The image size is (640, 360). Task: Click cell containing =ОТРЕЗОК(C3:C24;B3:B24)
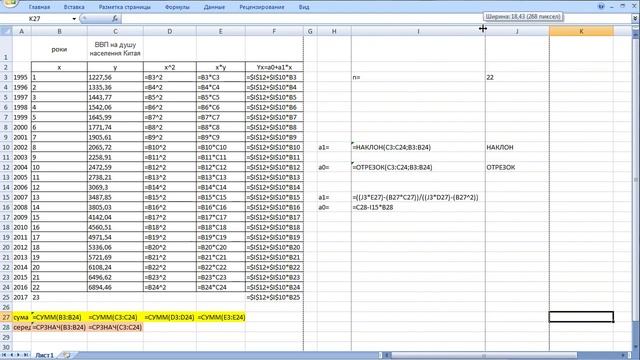[418, 167]
